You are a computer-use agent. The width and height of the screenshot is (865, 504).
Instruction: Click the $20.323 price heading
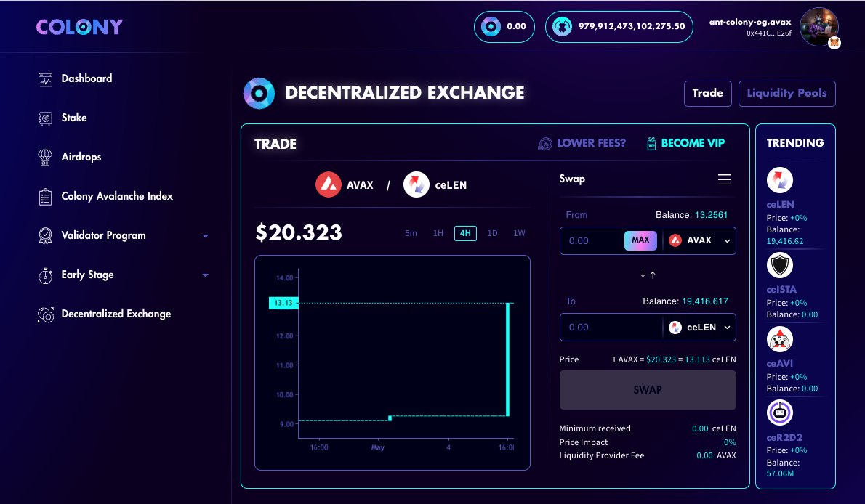[x=299, y=232]
